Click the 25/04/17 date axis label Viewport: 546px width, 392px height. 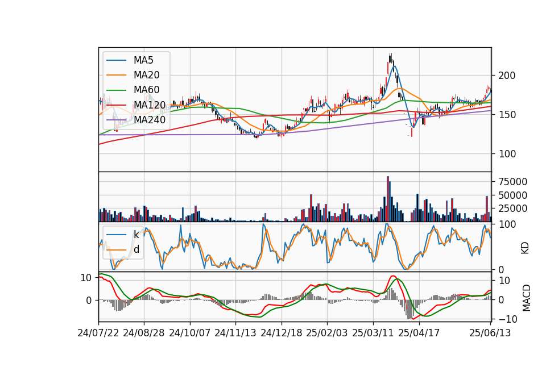[x=419, y=333]
